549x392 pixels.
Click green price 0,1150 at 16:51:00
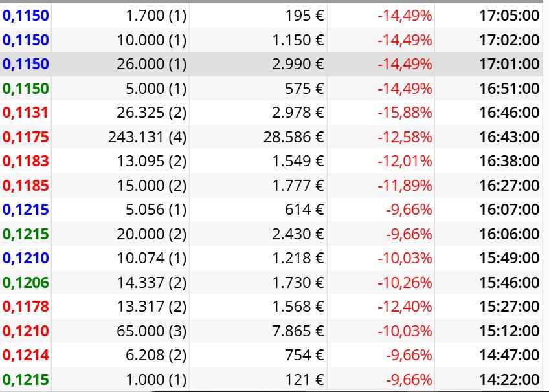click(x=25, y=89)
